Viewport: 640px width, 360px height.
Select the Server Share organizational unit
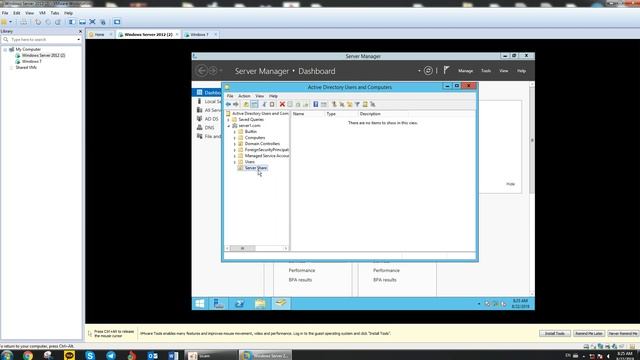click(256, 168)
